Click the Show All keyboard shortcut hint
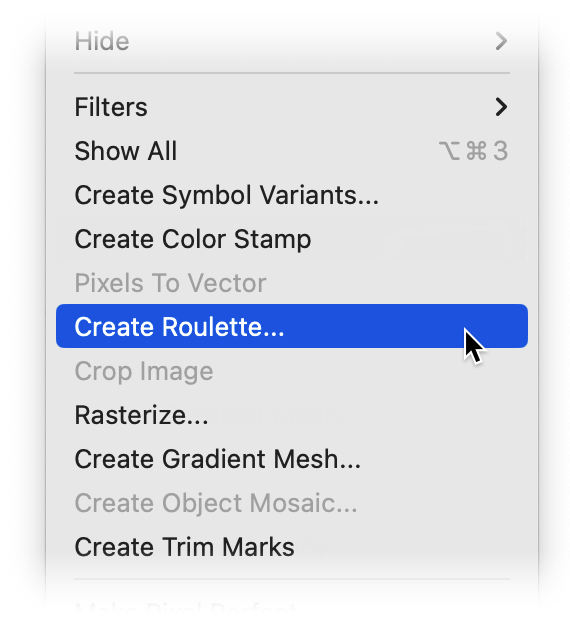Screen dimensions: 570x618 pos(473,151)
